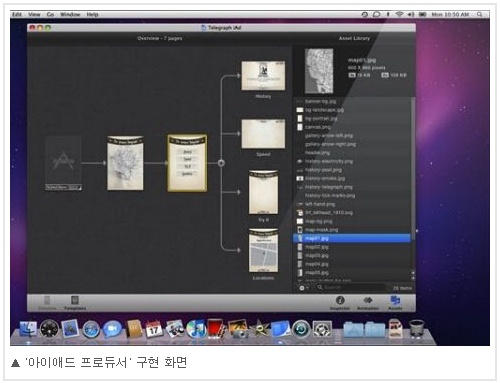Open the Inspector panel from the toolbar
Image resolution: width=500 pixels, height=383 pixels.
[x=340, y=303]
